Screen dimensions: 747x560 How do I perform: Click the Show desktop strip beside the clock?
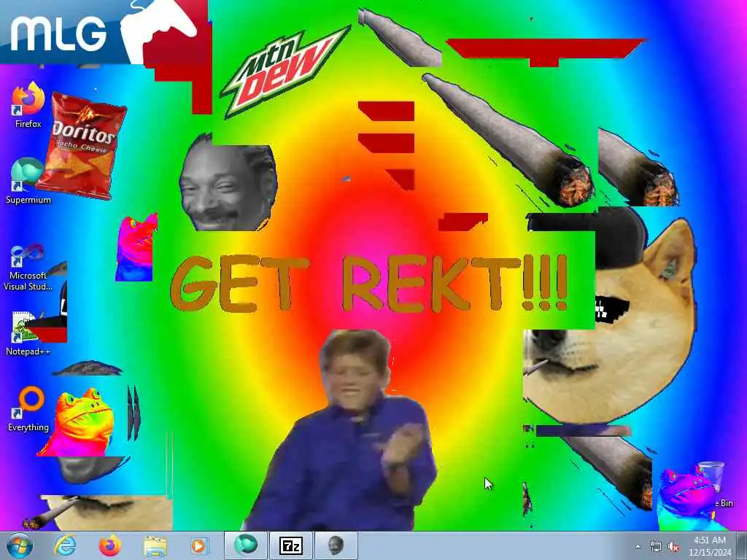[x=742, y=545]
